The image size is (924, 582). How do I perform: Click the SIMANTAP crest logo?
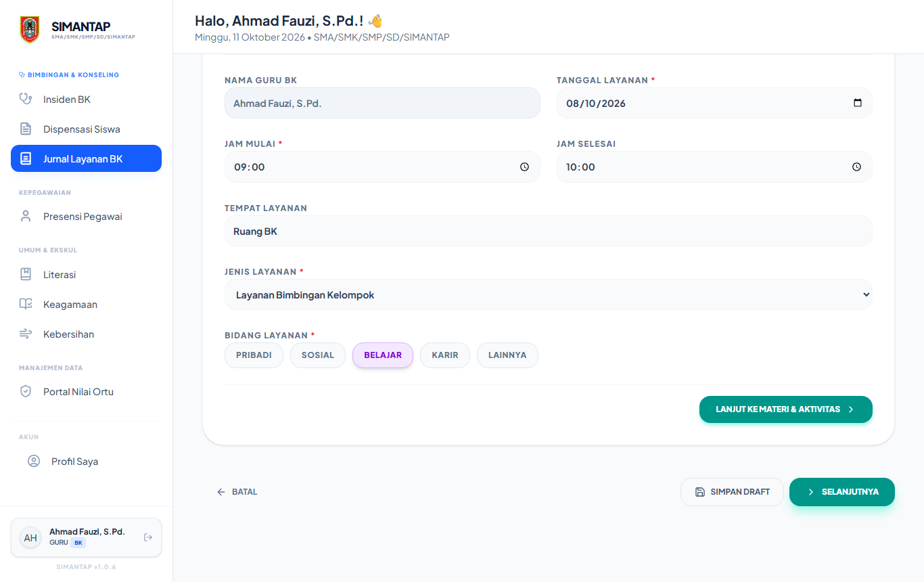click(x=30, y=30)
